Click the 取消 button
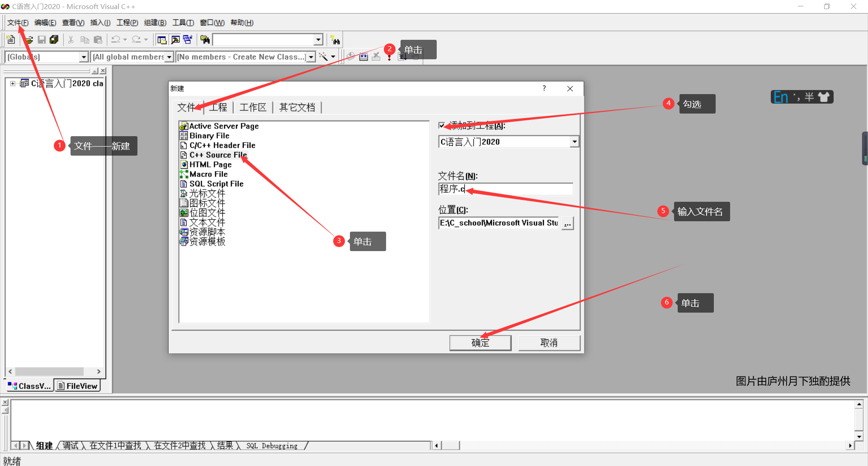This screenshot has width=868, height=466. click(x=549, y=342)
